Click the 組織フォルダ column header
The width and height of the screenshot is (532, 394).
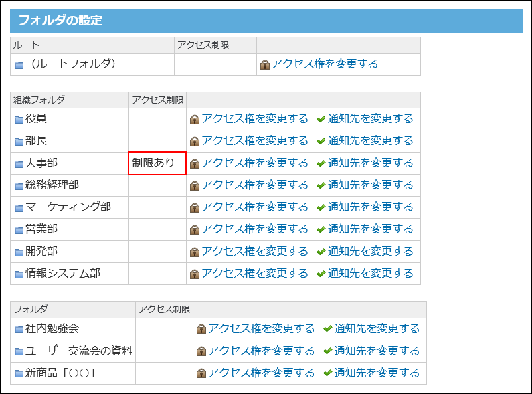pyautogui.click(x=39, y=100)
